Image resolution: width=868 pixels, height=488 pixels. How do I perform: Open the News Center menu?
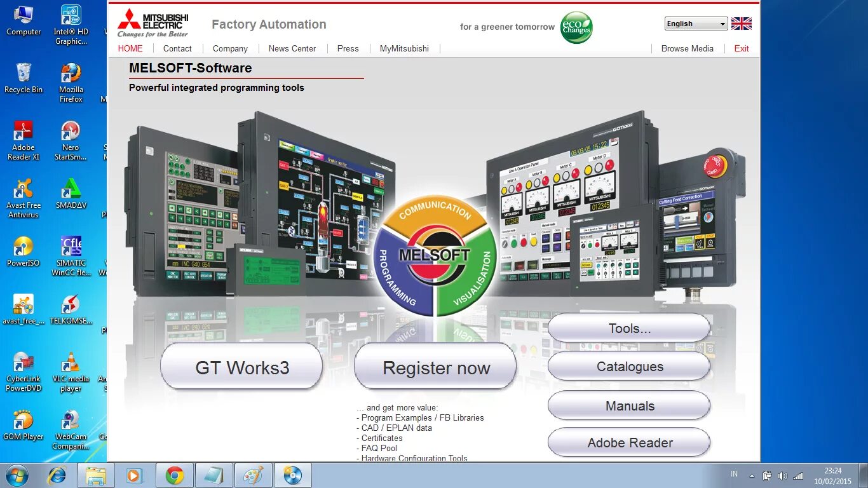click(292, 48)
